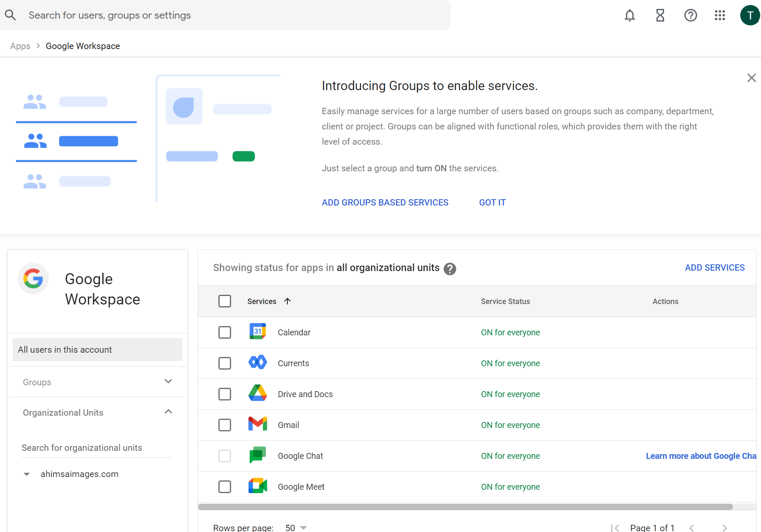761x532 pixels.
Task: Click the Google Chat app icon
Action: [x=258, y=455]
